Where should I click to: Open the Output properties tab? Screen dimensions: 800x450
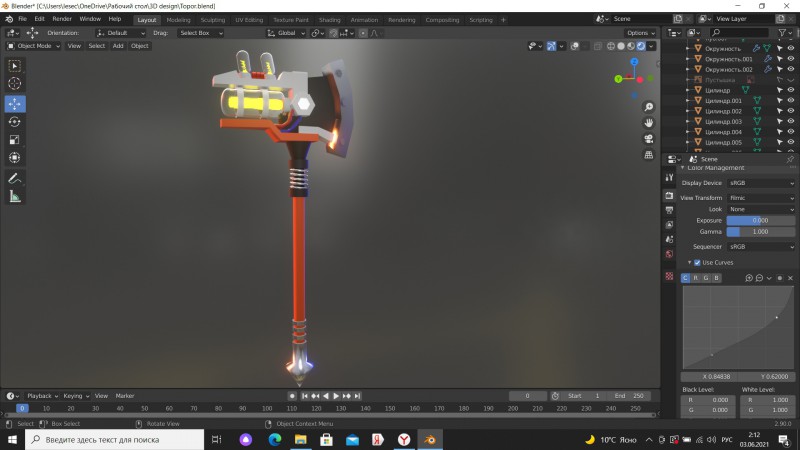[669, 210]
